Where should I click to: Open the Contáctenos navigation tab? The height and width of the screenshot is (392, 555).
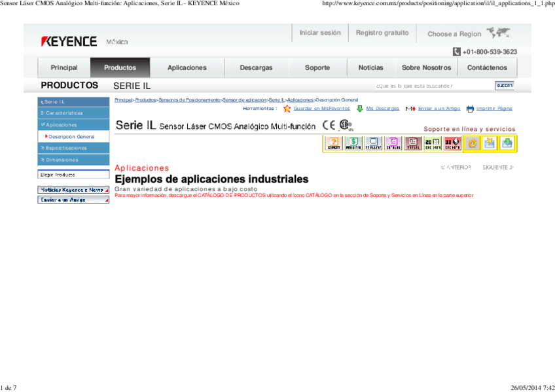coord(487,67)
